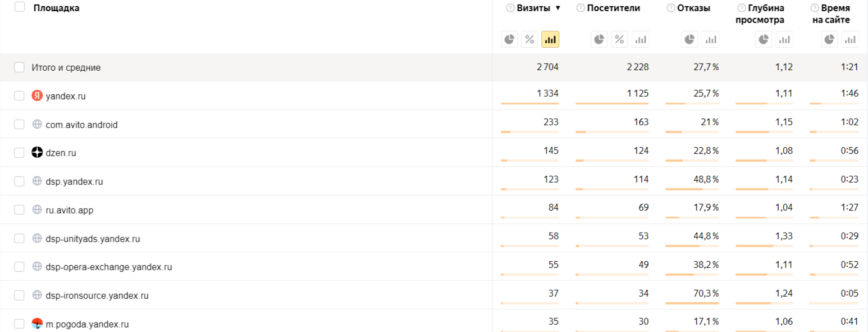Select pie chart icon under Глубина просмотра
Image resolution: width=868 pixels, height=332 pixels.
click(764, 39)
